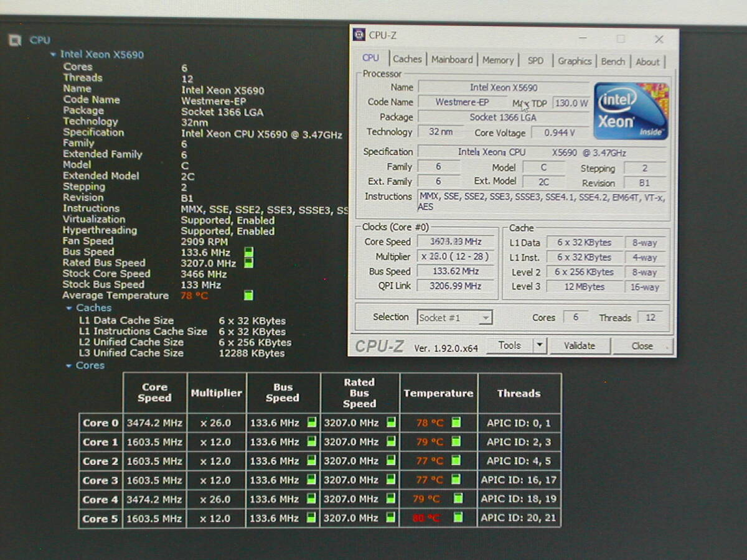Click the Intel Xeon inside logo
This screenshot has height=560, width=747.
pyautogui.click(x=631, y=111)
